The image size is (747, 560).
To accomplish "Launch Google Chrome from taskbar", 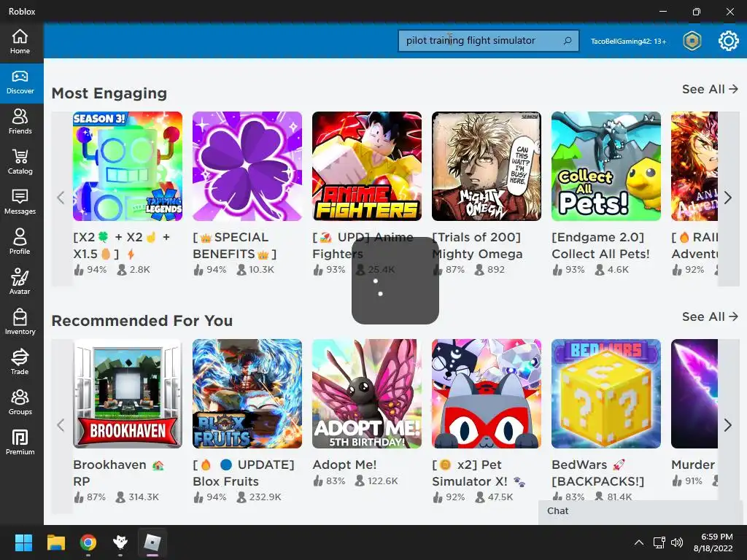I will (88, 542).
